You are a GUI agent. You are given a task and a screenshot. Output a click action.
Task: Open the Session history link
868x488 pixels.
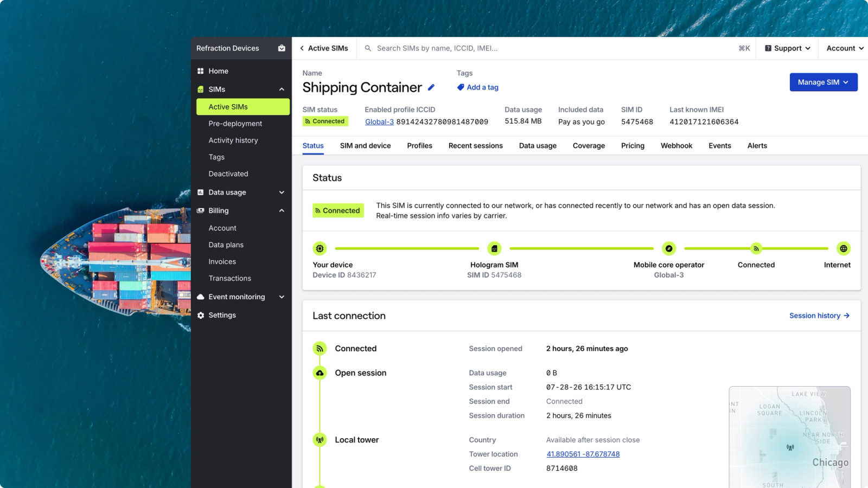(820, 316)
